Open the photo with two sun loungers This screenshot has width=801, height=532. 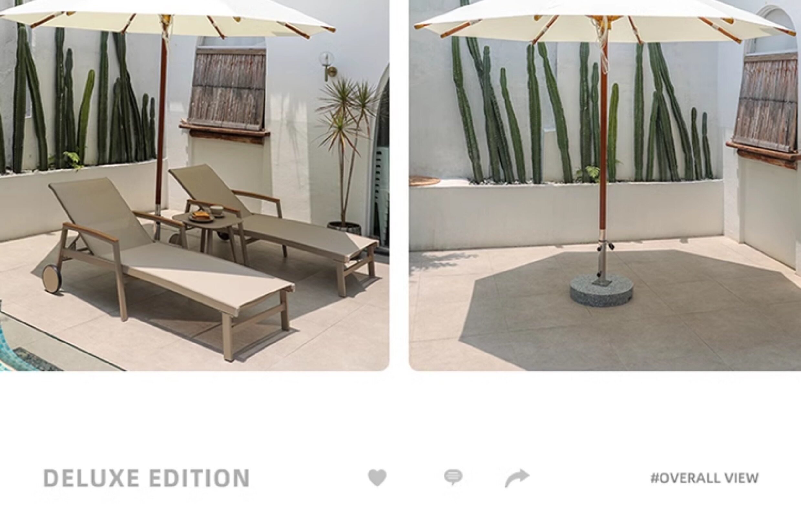point(194,185)
